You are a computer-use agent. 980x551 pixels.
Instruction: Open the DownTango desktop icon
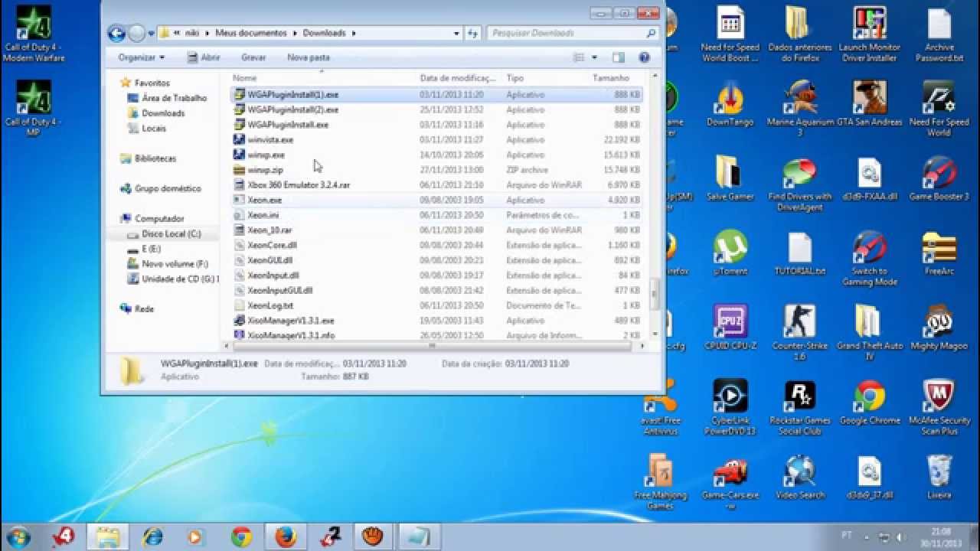coord(730,104)
